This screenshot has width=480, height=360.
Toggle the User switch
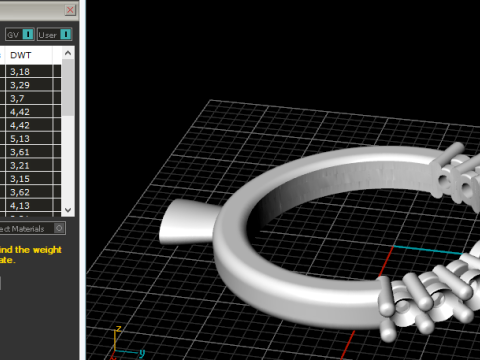point(54,34)
